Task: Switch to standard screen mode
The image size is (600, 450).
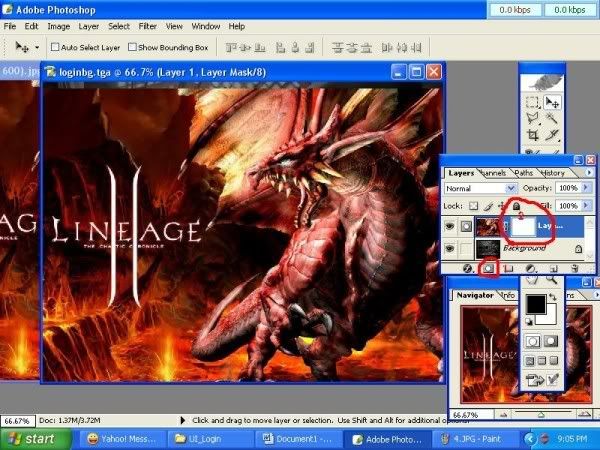Action: (x=530, y=360)
